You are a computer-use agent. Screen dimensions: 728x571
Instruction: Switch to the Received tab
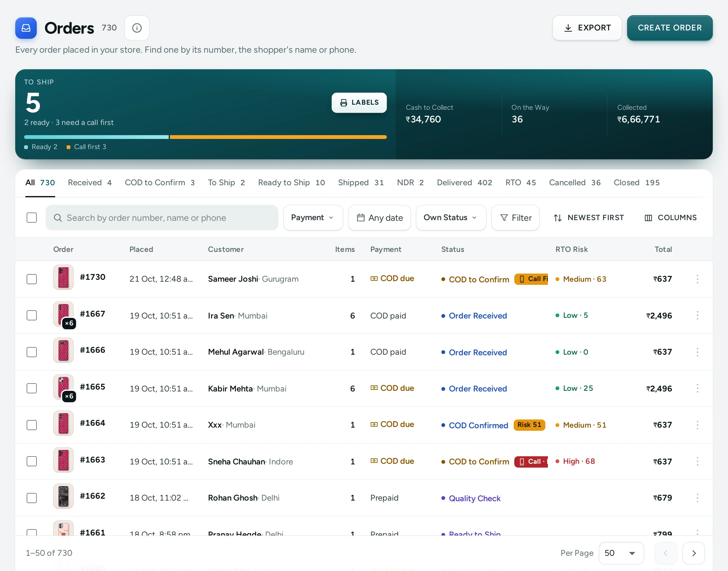89,182
